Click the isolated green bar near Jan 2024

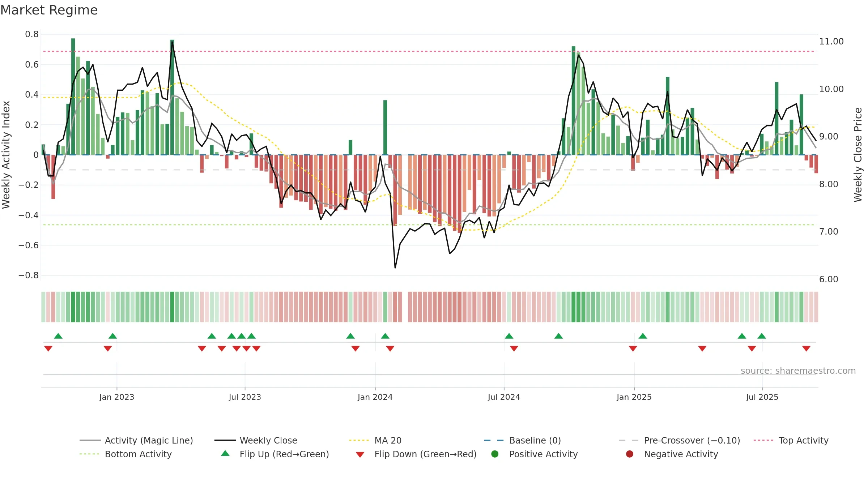tap(385, 128)
